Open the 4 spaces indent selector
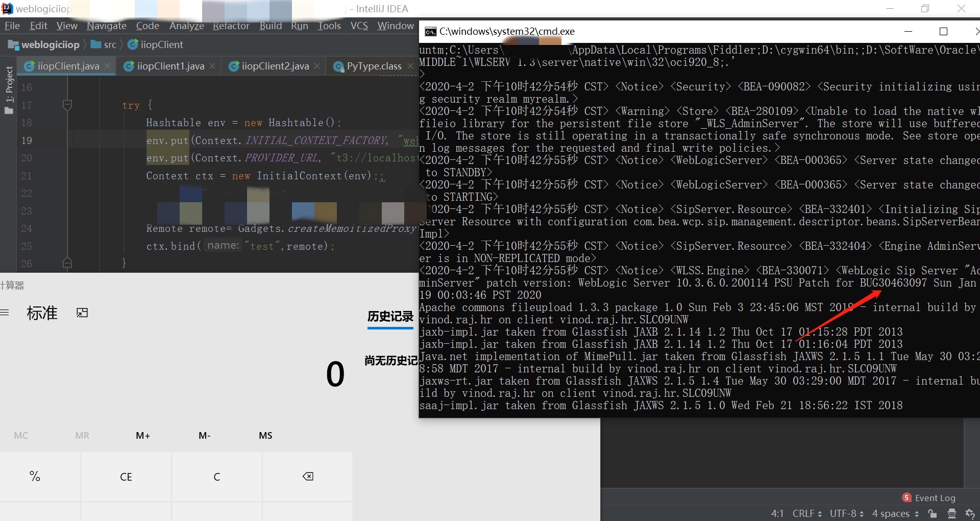This screenshot has width=980, height=521. pos(895,513)
